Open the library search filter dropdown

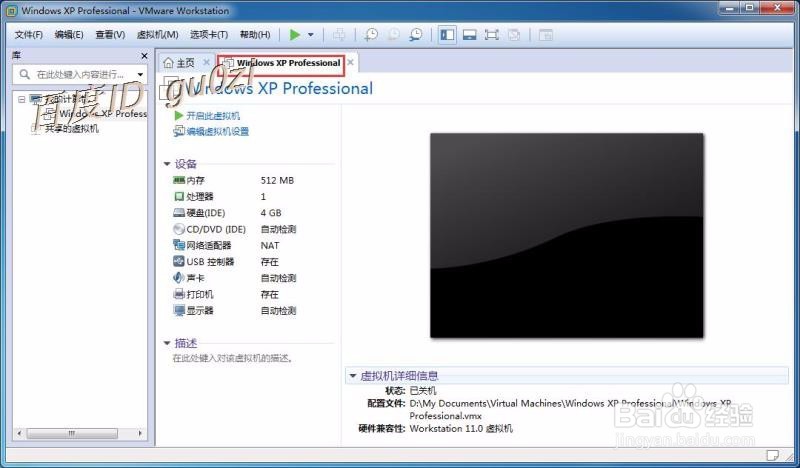(x=140, y=75)
